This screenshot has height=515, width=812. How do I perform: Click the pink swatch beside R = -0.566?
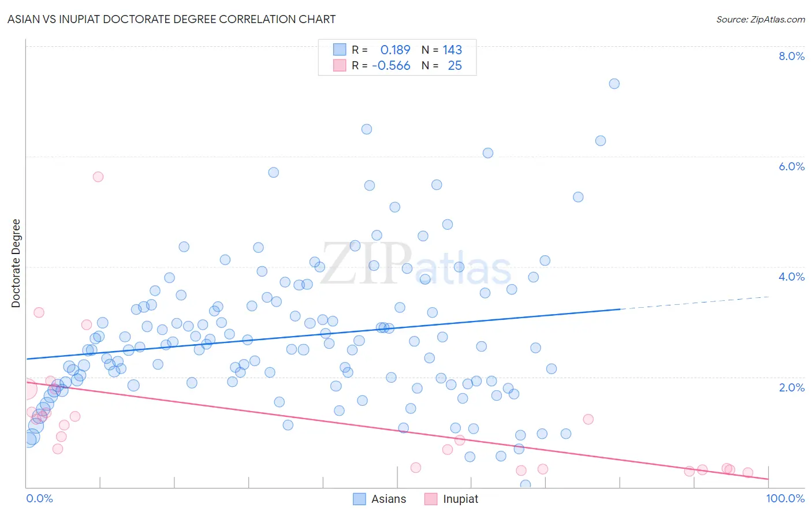click(x=340, y=65)
